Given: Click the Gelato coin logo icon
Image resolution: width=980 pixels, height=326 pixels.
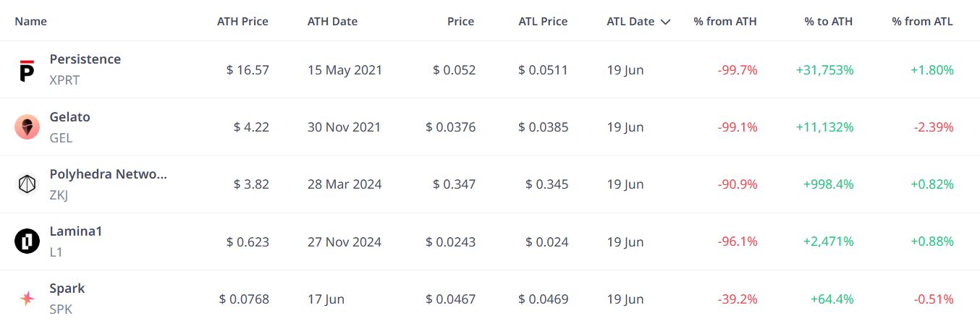Looking at the screenshot, I should click(27, 127).
